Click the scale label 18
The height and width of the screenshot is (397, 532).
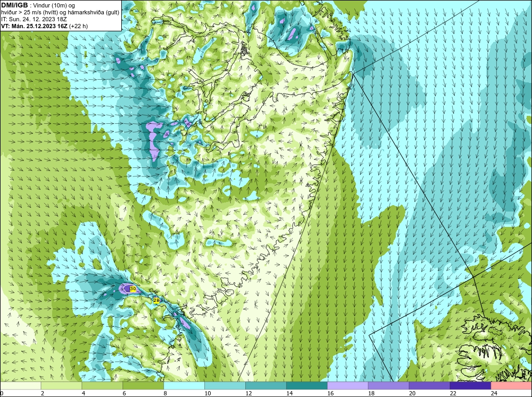click(x=371, y=393)
